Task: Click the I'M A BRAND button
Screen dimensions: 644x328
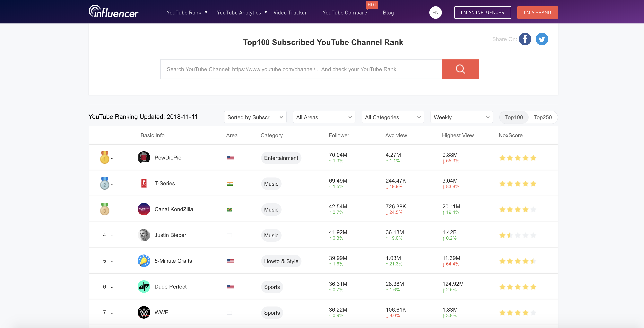Action: 537,13
